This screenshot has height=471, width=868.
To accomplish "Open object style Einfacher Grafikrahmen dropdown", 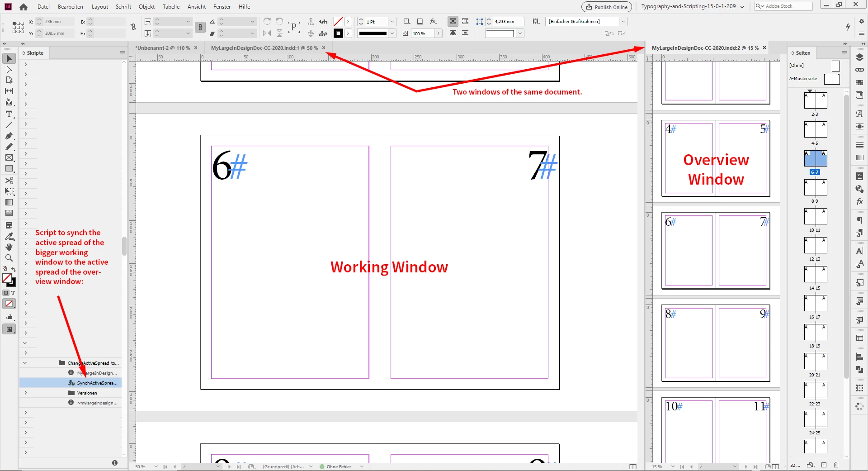I will tap(623, 21).
